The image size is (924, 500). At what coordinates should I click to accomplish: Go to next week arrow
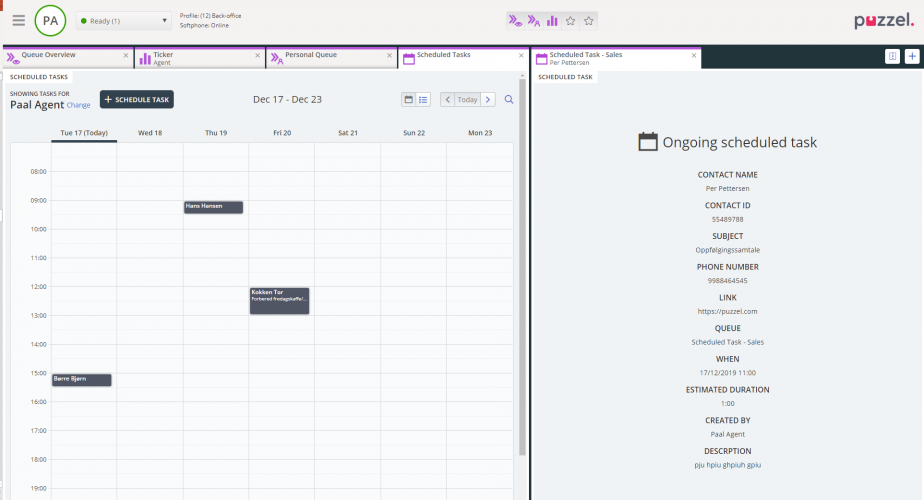(x=488, y=99)
